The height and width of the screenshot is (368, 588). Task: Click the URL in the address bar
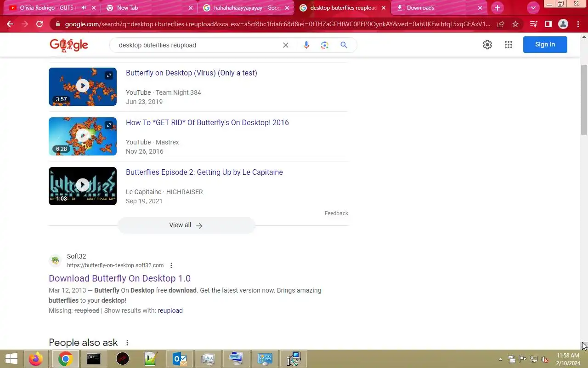tap(277, 24)
